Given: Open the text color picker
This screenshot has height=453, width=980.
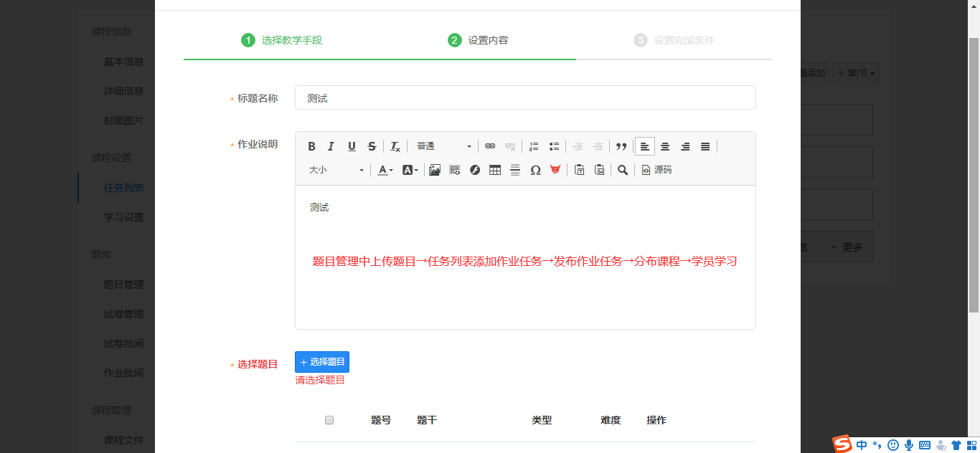Looking at the screenshot, I should click(385, 170).
